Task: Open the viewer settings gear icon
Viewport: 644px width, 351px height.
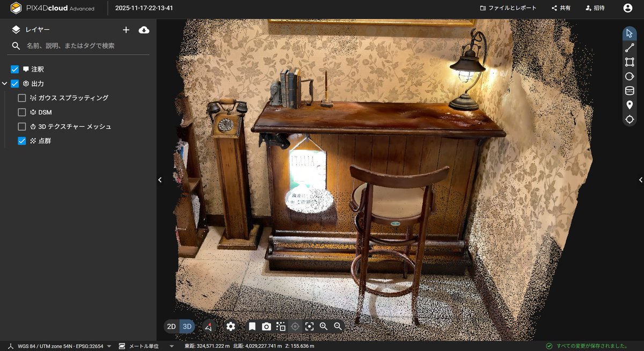Action: point(230,326)
